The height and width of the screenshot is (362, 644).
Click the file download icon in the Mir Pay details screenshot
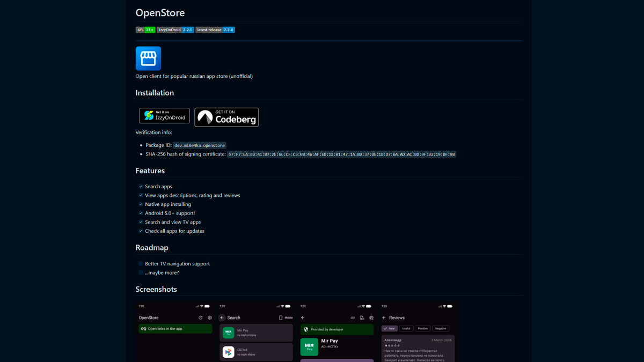362,318
